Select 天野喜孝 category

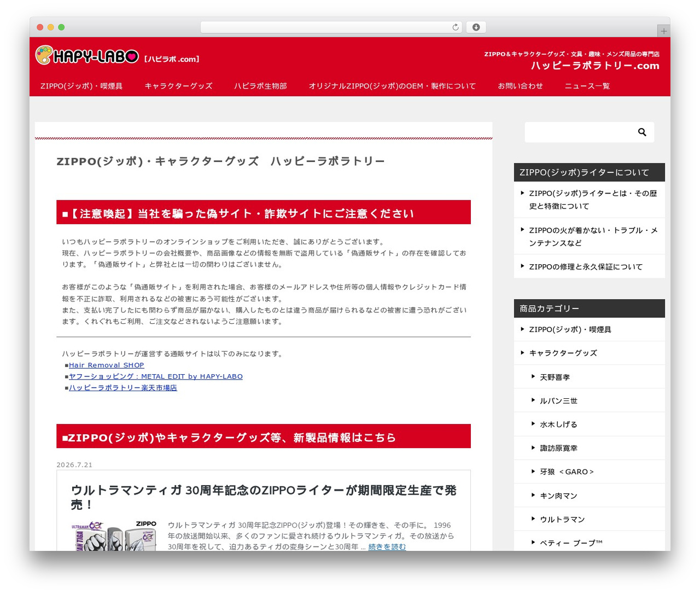555,377
